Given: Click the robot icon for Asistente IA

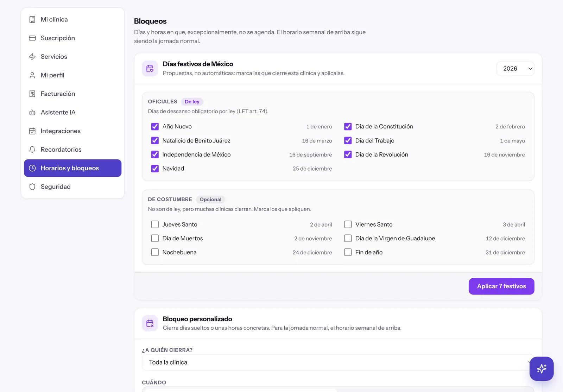Looking at the screenshot, I should point(32,112).
